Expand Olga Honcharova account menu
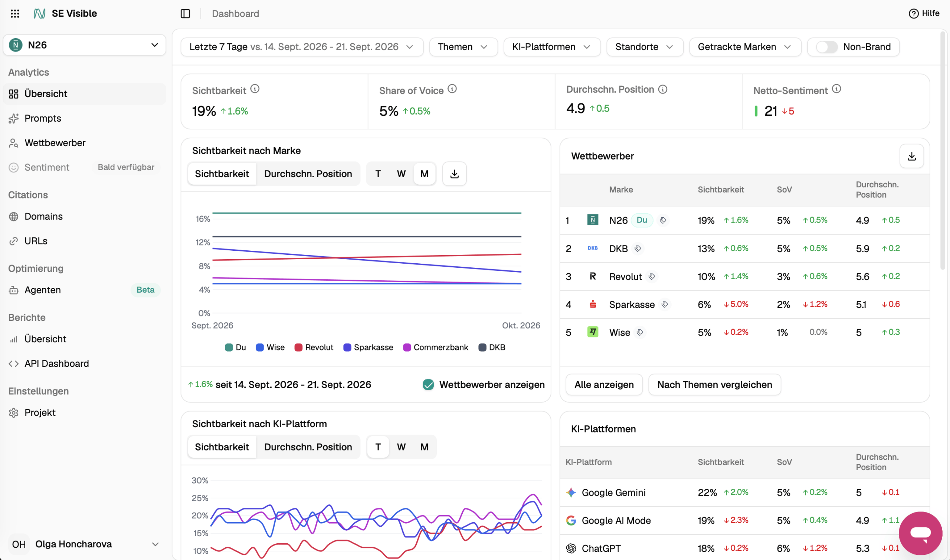This screenshot has height=560, width=950. click(84, 544)
